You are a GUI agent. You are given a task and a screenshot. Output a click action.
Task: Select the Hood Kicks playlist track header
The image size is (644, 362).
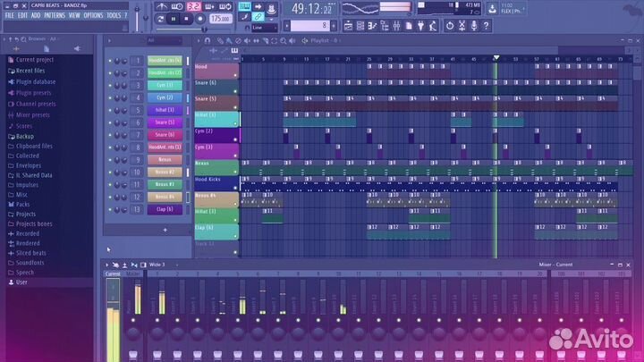[216, 180]
